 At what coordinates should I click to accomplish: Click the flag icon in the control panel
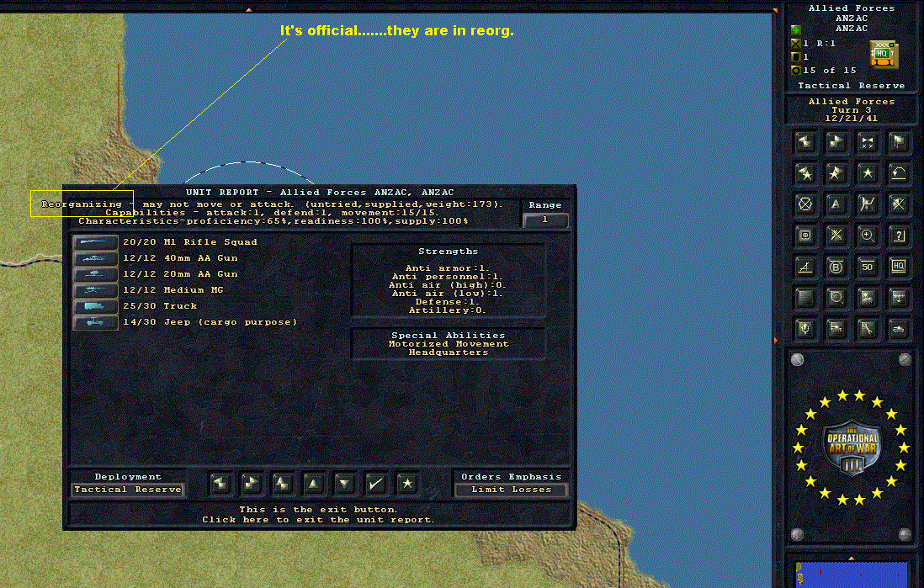[x=899, y=142]
